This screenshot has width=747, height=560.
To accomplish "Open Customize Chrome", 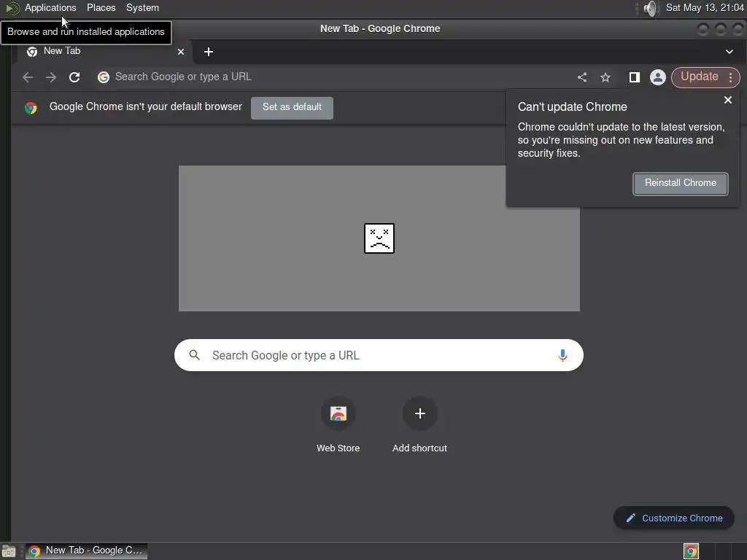I will 673,518.
